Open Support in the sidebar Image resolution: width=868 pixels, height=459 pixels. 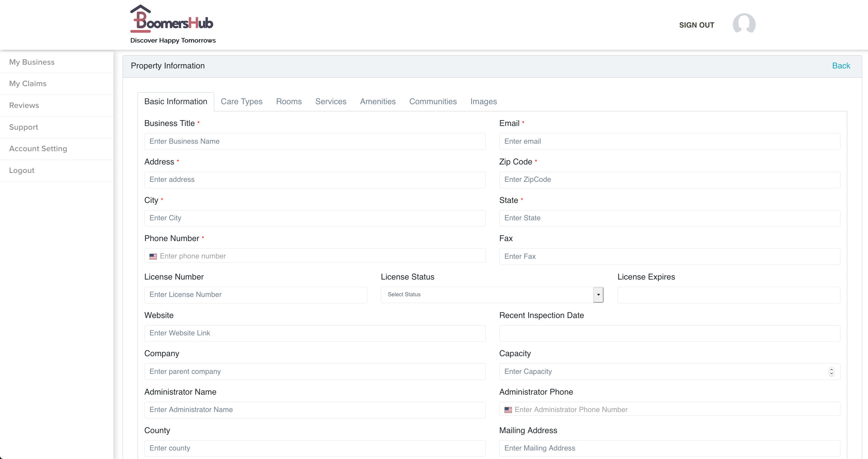[x=57, y=127]
